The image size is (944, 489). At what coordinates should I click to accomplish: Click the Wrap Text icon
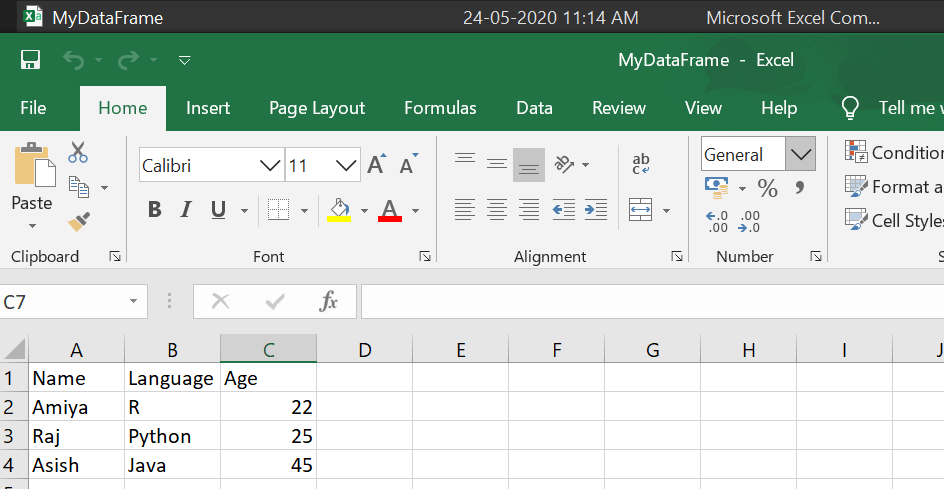tap(641, 164)
